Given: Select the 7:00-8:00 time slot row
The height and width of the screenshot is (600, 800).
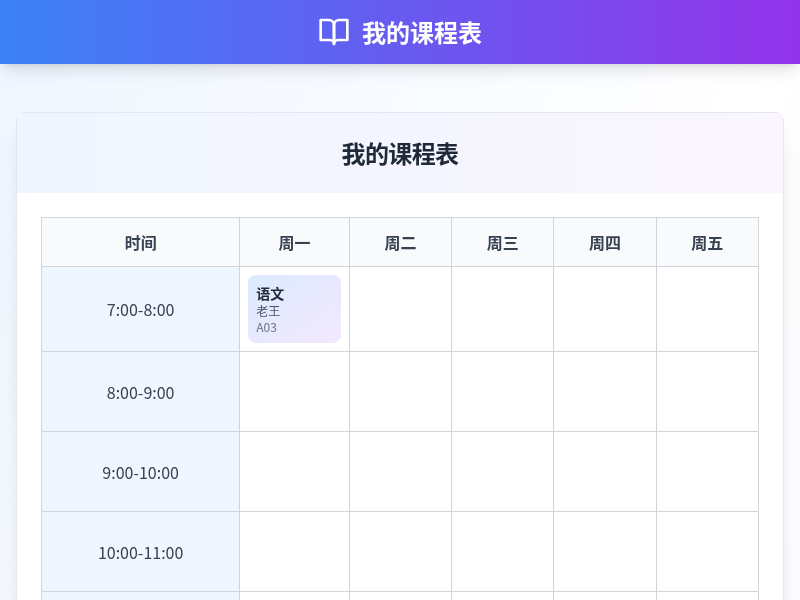Looking at the screenshot, I should [140, 309].
